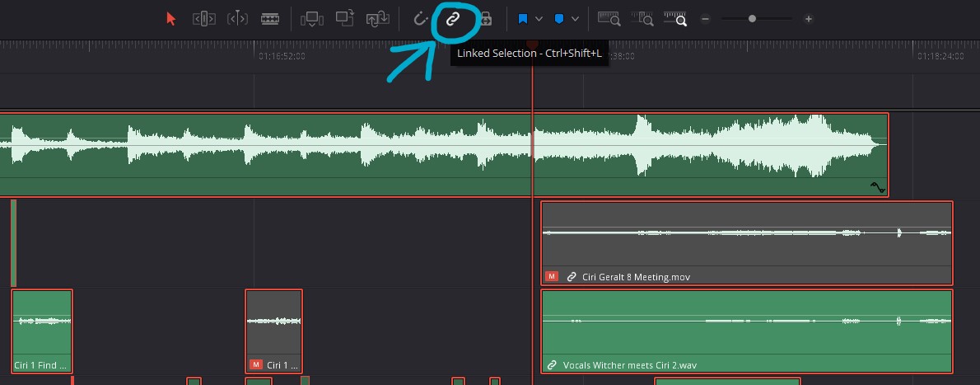Select the Vocals Witcher meets Ciri 2.wav clip
980x385 pixels.
coord(746,330)
